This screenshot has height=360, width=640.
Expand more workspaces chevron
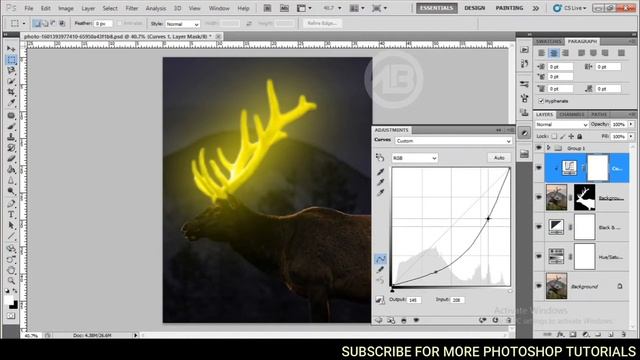click(x=536, y=8)
